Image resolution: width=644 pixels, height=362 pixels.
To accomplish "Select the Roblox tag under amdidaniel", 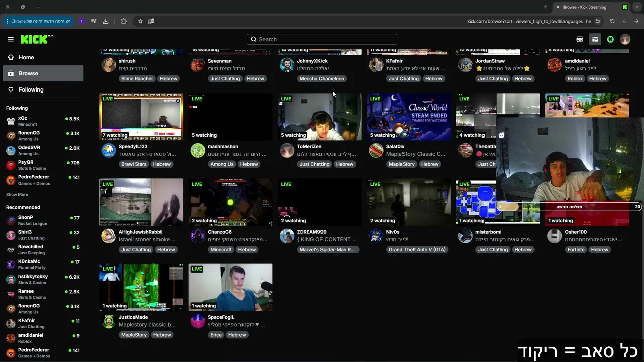I will coord(575,79).
